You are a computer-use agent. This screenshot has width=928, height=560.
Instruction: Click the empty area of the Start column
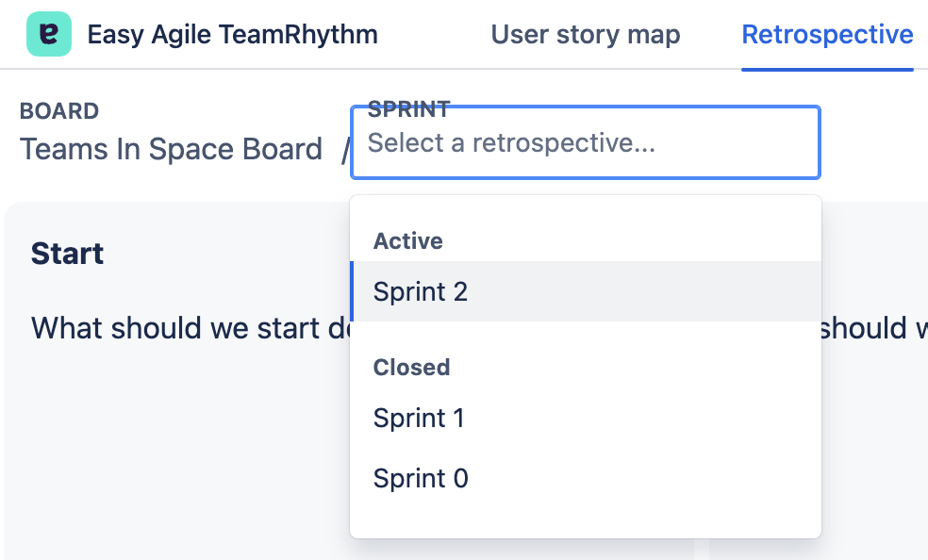click(x=179, y=443)
